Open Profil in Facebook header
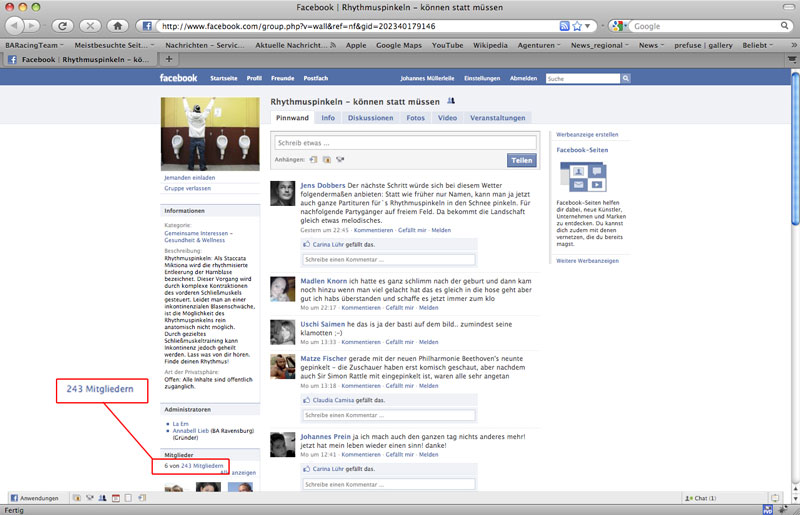The height and width of the screenshot is (515, 800). 254,78
